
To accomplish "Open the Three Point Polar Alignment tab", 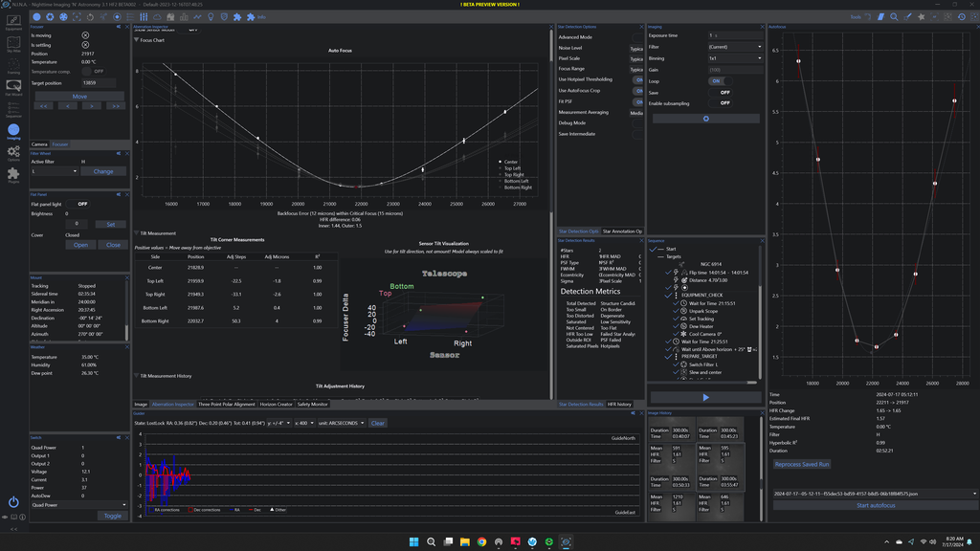I will click(x=226, y=405).
